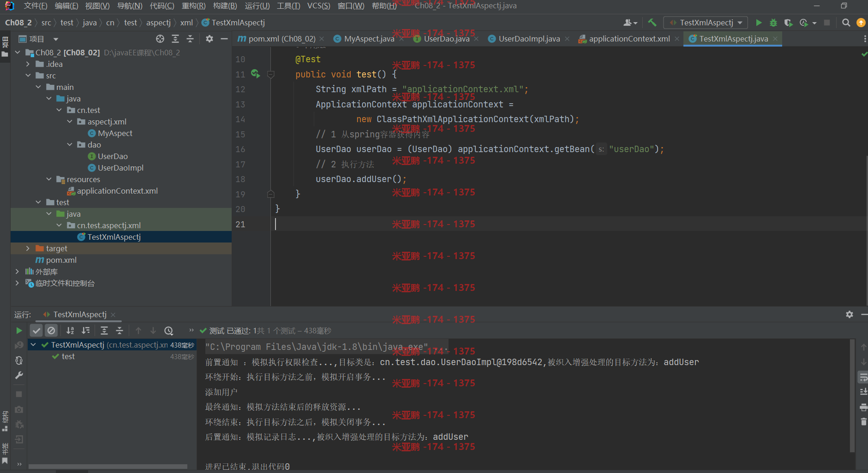Click breadcrumb 'src' in navigation bar
Viewport: 868px width, 473px height.
coord(46,23)
